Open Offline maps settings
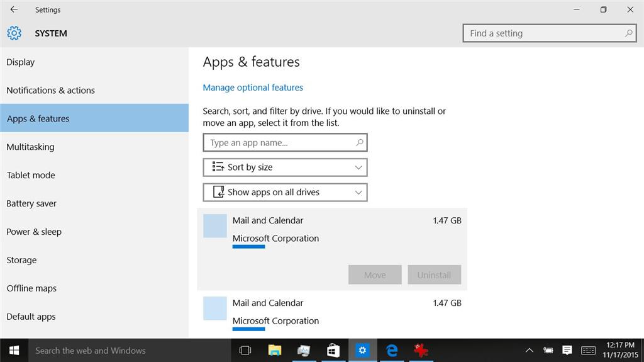The height and width of the screenshot is (362, 644). (94, 288)
